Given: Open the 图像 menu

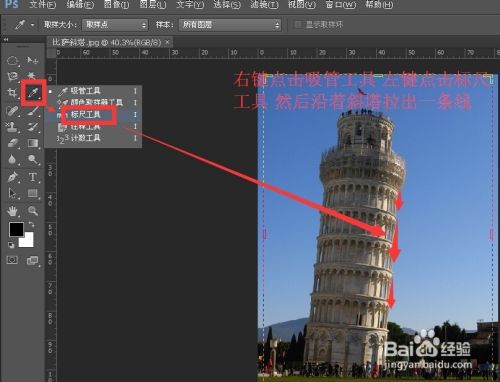Looking at the screenshot, I should pyautogui.click(x=116, y=5).
